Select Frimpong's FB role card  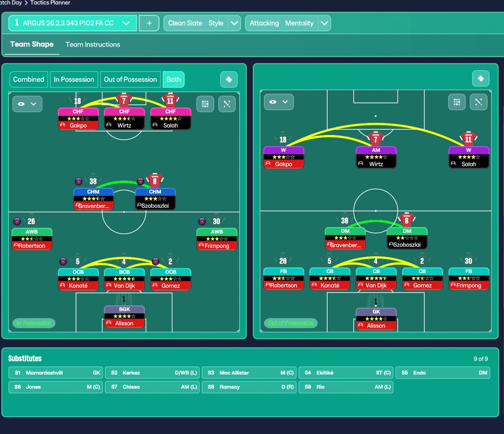[x=469, y=279]
